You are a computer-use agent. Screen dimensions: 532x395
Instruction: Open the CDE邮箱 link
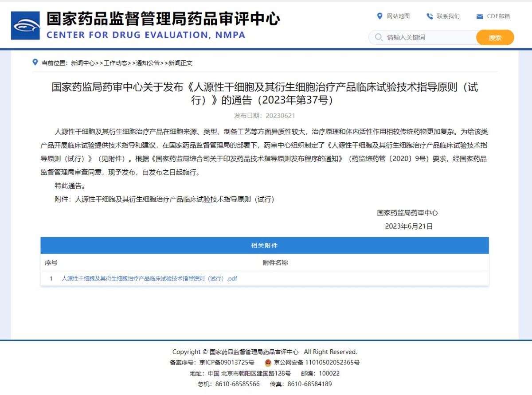(498, 16)
